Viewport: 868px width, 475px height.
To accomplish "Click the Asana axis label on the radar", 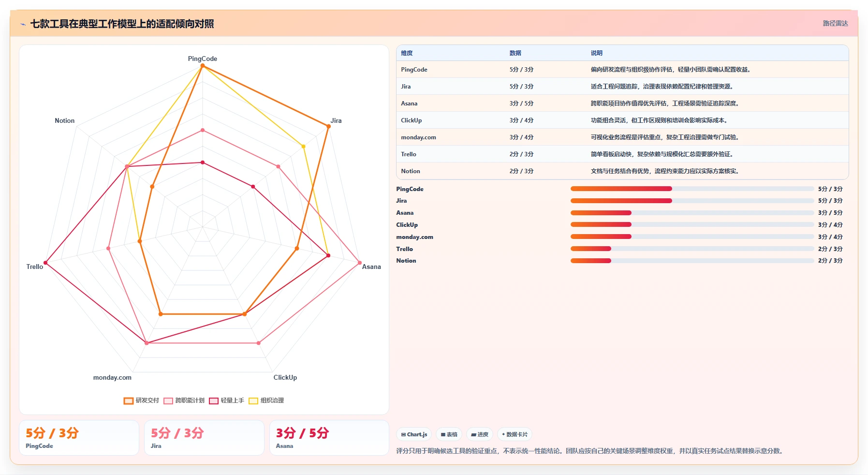I will tap(371, 267).
